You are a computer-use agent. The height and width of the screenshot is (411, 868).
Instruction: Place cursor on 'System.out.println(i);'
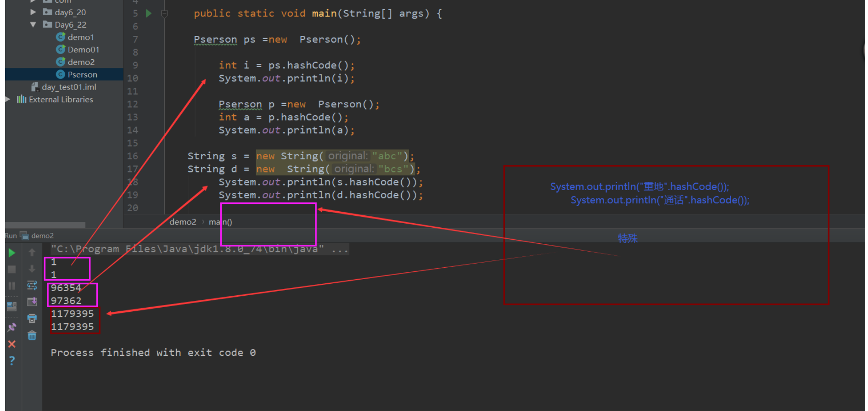286,79
